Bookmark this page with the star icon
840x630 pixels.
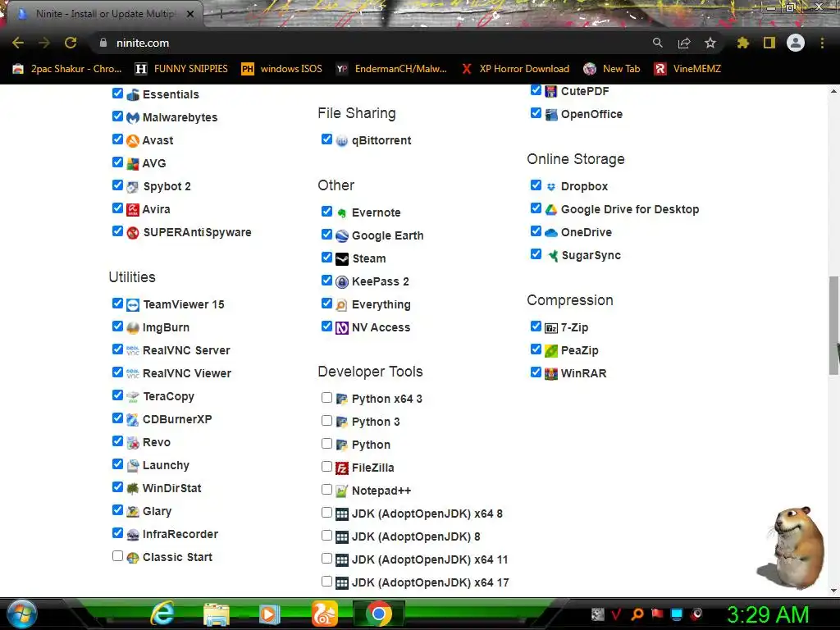coord(710,43)
